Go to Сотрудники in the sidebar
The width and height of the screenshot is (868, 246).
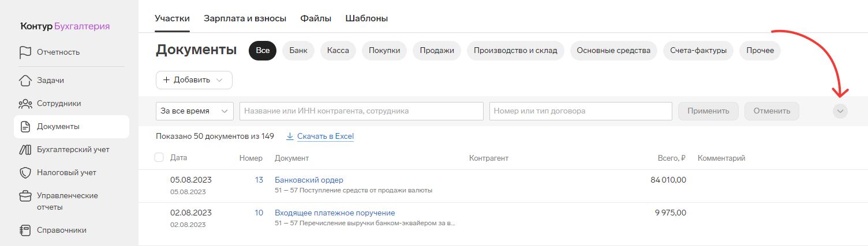coord(59,104)
